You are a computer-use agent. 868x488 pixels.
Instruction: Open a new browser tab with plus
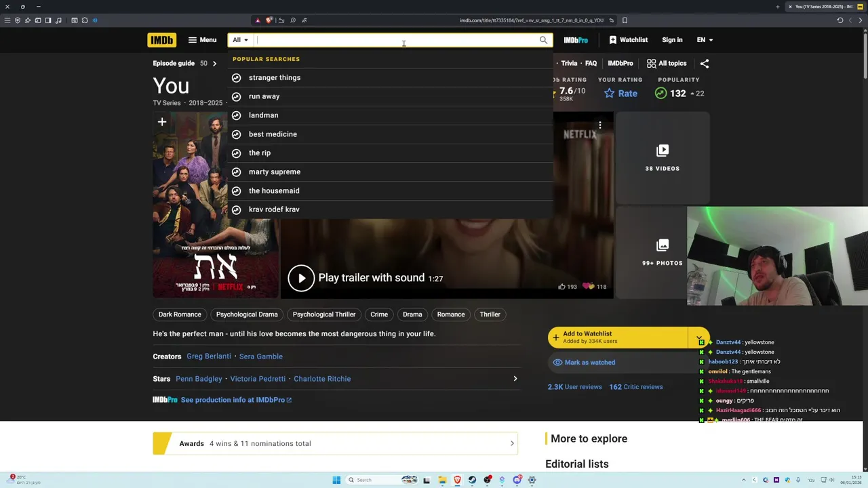pos(777,7)
